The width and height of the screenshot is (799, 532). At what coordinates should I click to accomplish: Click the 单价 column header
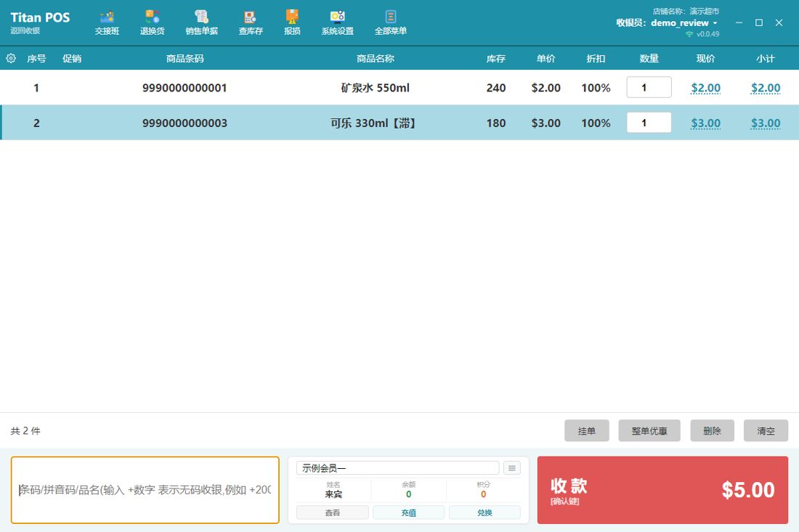545,59
